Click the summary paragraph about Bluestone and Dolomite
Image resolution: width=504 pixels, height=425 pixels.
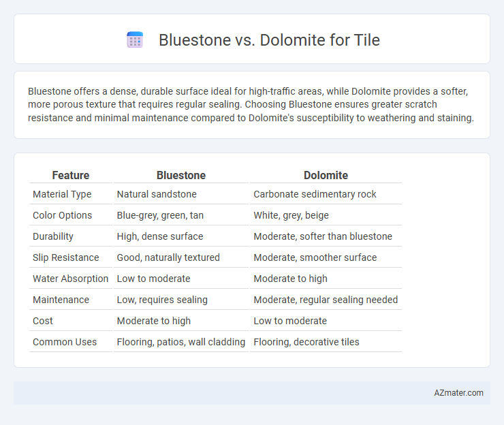point(251,104)
